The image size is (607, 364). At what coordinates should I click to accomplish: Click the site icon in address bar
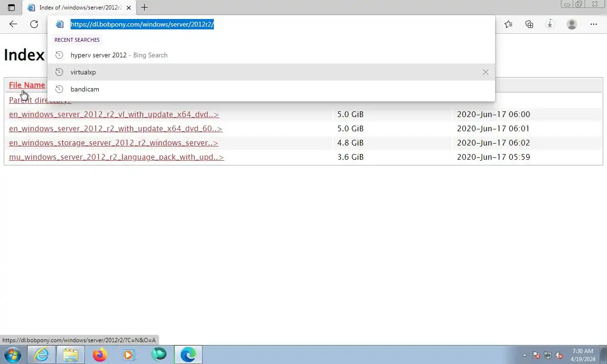pyautogui.click(x=59, y=24)
